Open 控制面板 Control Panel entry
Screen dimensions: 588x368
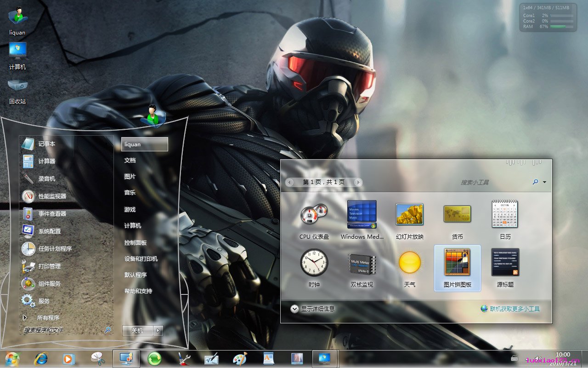tap(136, 243)
